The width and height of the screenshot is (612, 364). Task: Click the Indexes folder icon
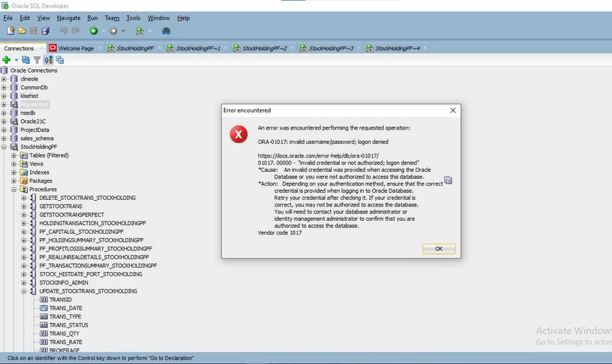click(24, 173)
